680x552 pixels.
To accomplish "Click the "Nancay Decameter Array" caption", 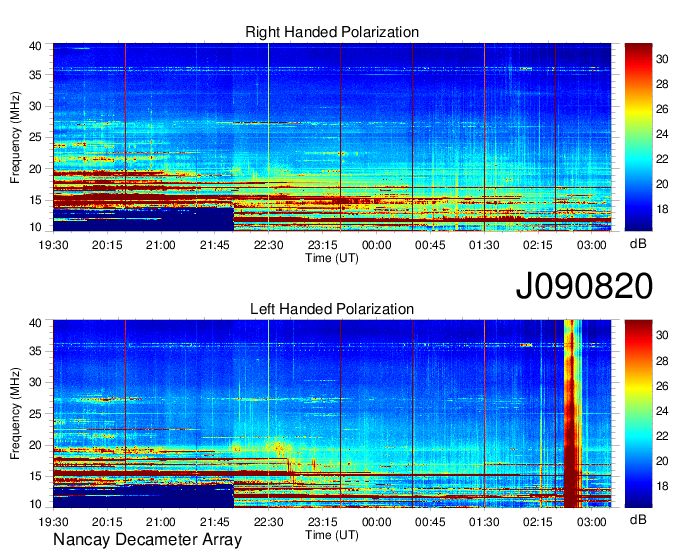I will (x=147, y=540).
